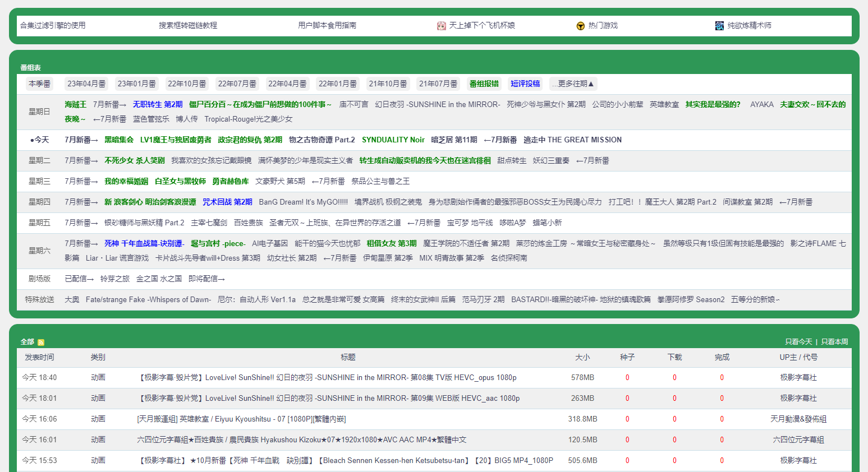Open the 搜索框转磁链教程 guide link
The width and height of the screenshot is (868, 472).
[x=188, y=26]
